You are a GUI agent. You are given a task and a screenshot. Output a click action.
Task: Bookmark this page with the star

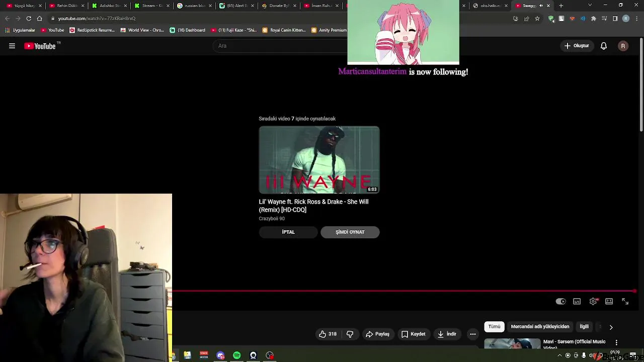coord(537,19)
